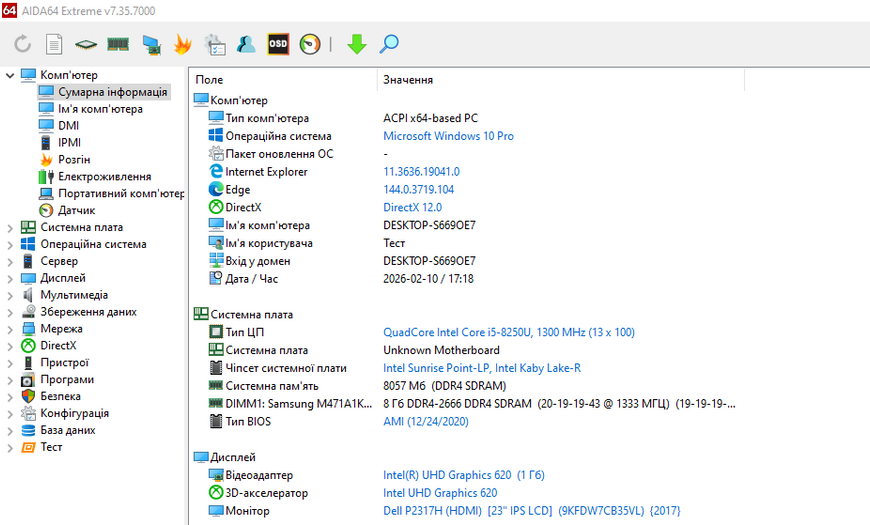Expand the Дисплей tree node

pyautogui.click(x=9, y=278)
